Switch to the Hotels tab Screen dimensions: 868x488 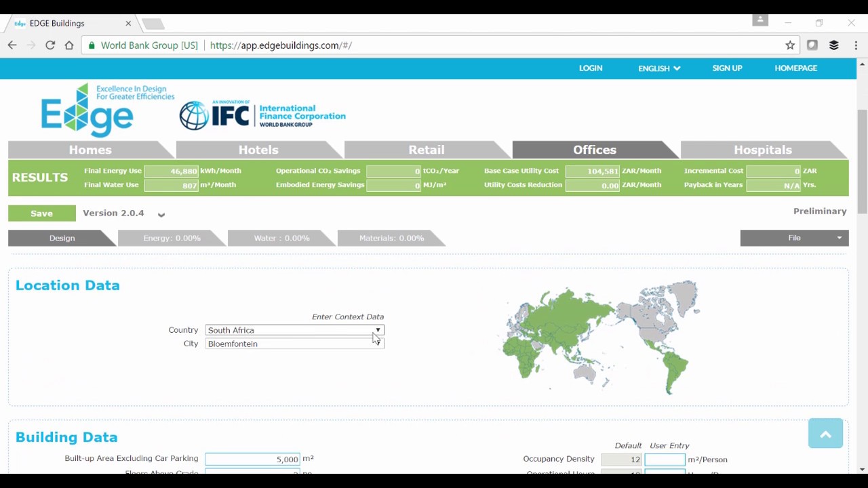pos(258,150)
